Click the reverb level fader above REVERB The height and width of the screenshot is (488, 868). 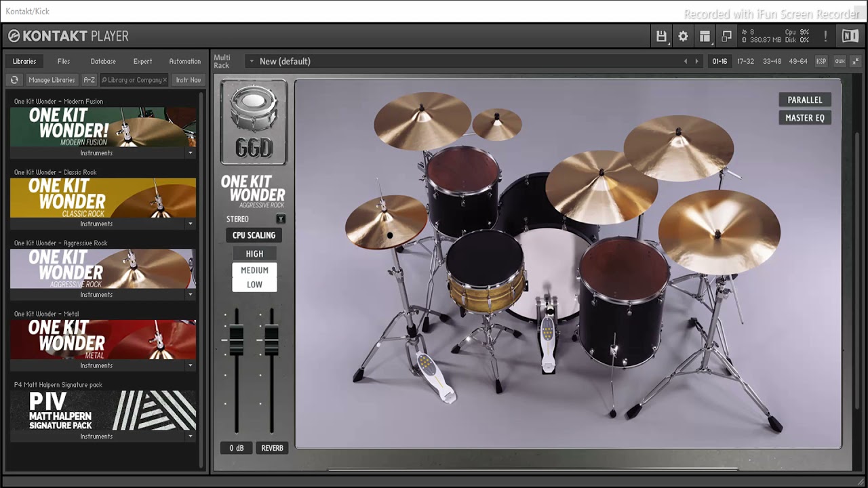coord(271,340)
